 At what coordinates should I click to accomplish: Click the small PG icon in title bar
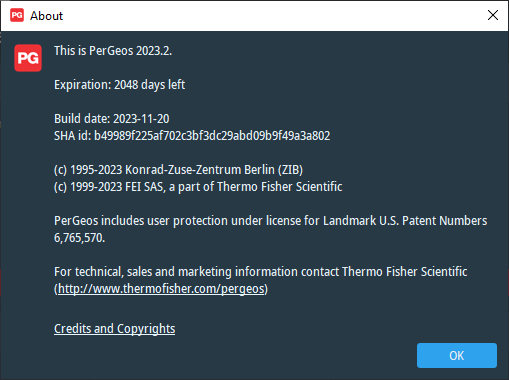(17, 15)
